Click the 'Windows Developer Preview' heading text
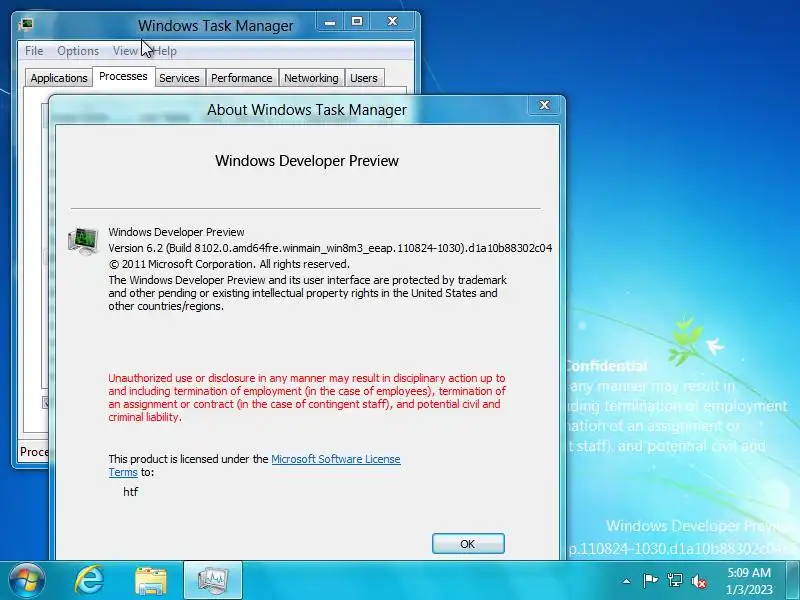Screen dimensions: 800x600 (x=307, y=161)
